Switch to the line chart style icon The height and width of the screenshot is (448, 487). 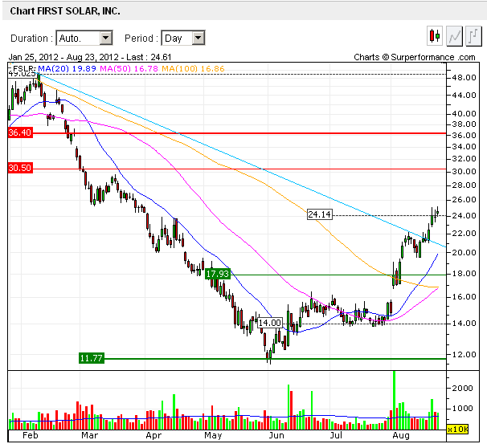click(454, 36)
